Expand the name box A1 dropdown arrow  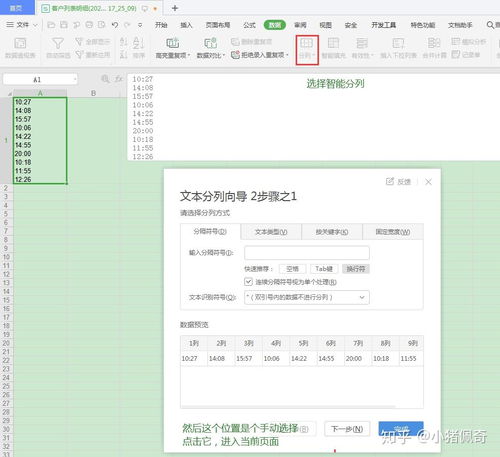(75, 79)
